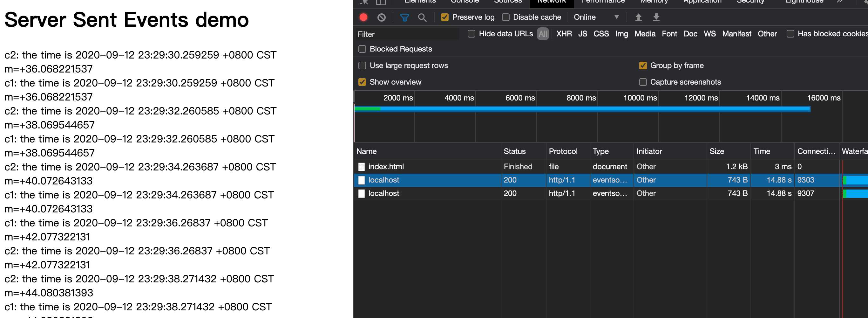This screenshot has width=868, height=318.
Task: Open network search with magnifier icon
Action: point(422,17)
